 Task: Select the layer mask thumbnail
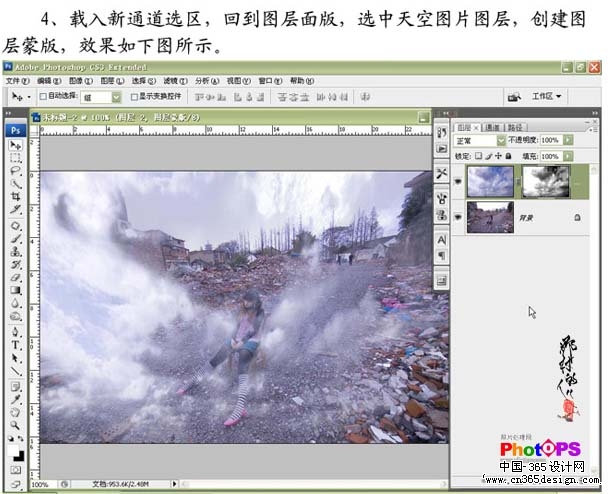pos(546,181)
